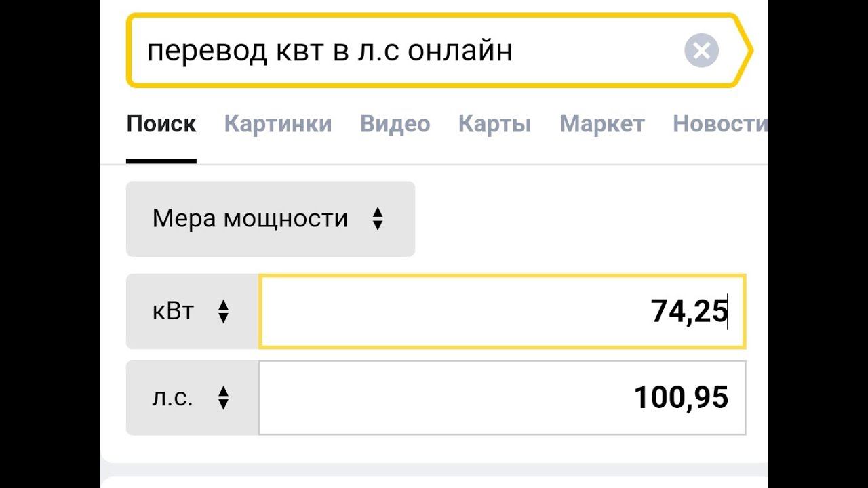Viewport: 868px width, 488px height.
Task: Expand the кВт unit selector
Action: tap(192, 312)
